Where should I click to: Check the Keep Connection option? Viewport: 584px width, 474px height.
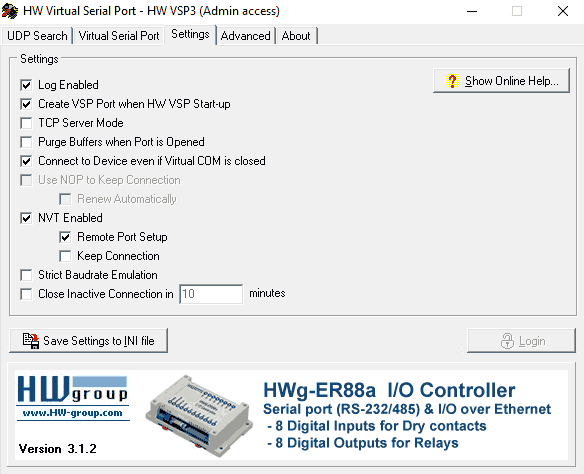[x=65, y=256]
